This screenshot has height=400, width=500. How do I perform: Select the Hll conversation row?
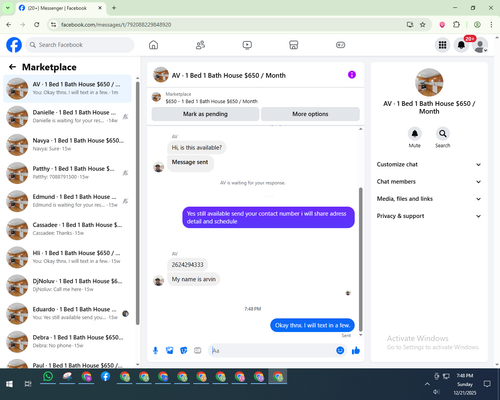(67, 257)
